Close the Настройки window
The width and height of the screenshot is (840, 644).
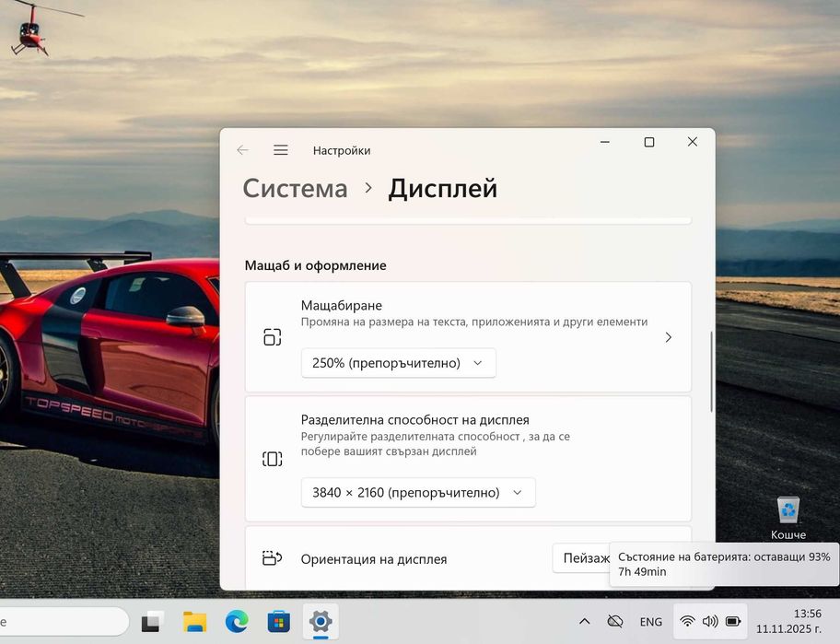click(x=692, y=142)
